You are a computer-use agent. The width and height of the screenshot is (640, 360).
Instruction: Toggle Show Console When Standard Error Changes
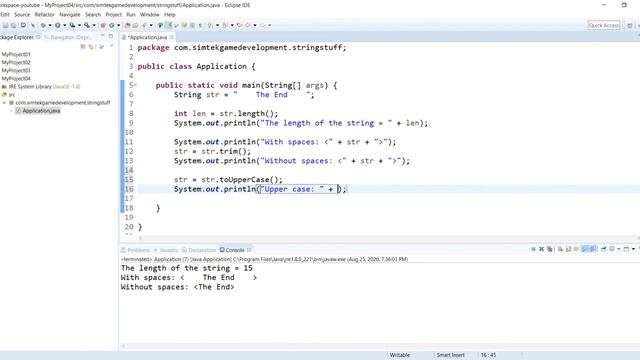click(593, 249)
